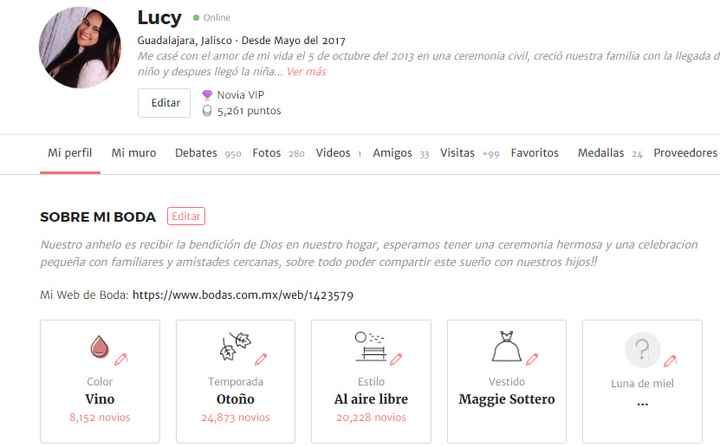The width and height of the screenshot is (720, 446).
Task: Click the pencil icon on Luna de miel card
Action: pyautogui.click(x=670, y=361)
